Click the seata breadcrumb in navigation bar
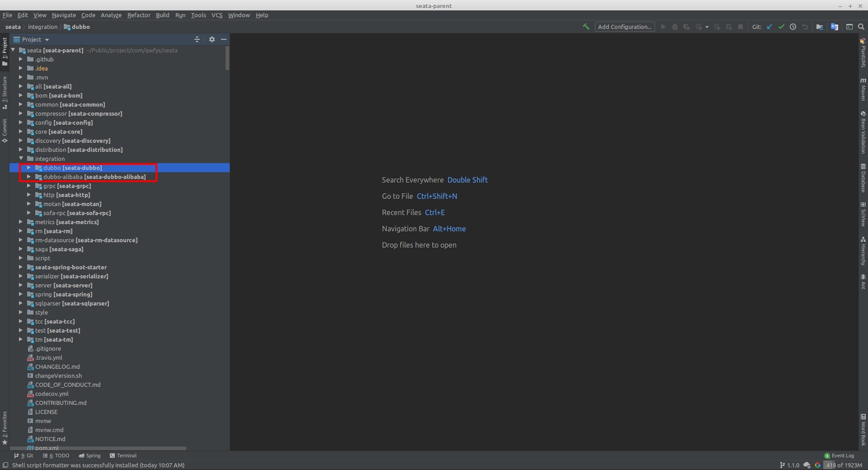This screenshot has width=868, height=470. click(x=13, y=27)
